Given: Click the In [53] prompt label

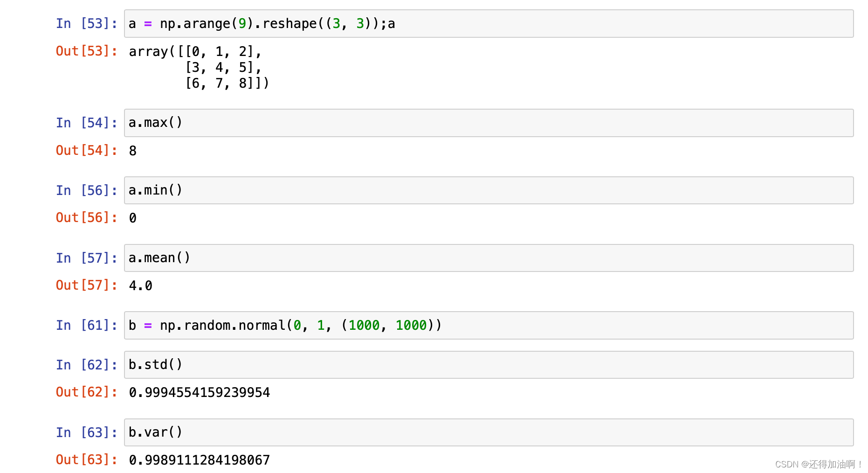Looking at the screenshot, I should [x=86, y=24].
